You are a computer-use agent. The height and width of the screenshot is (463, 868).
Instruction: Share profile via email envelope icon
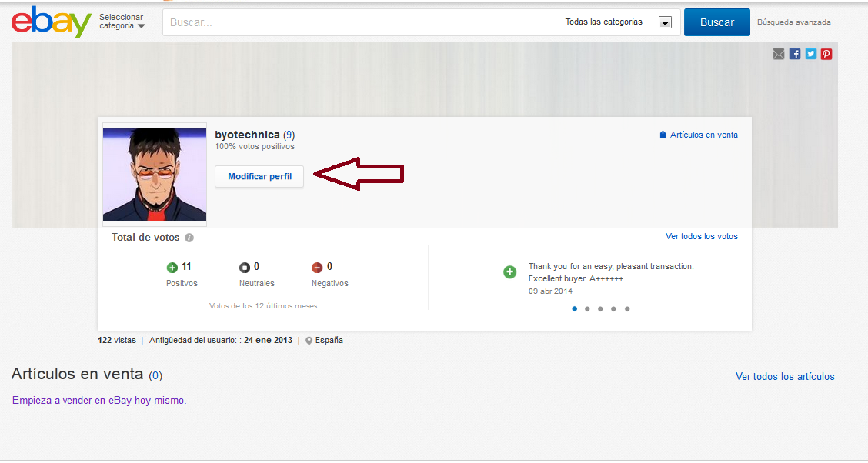tap(778, 54)
